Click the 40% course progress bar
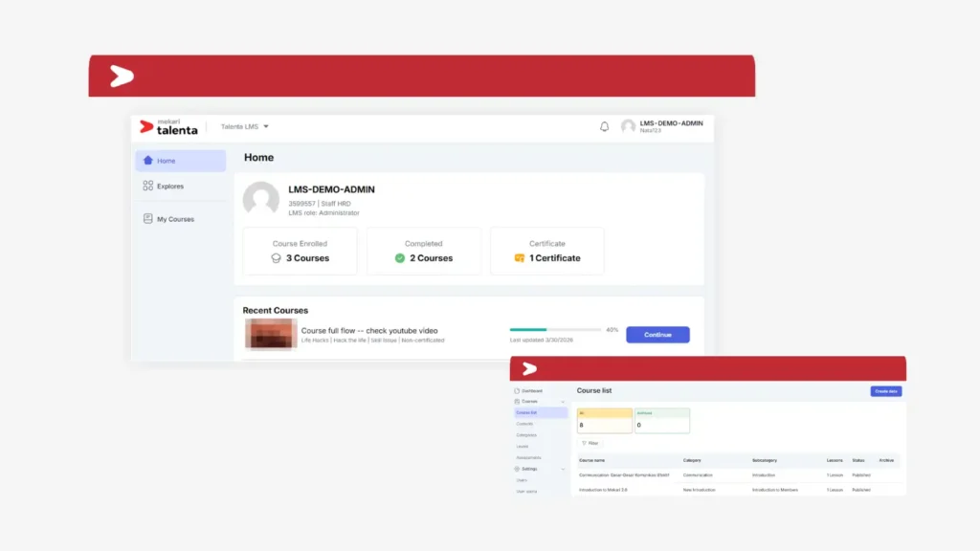 [x=555, y=329]
